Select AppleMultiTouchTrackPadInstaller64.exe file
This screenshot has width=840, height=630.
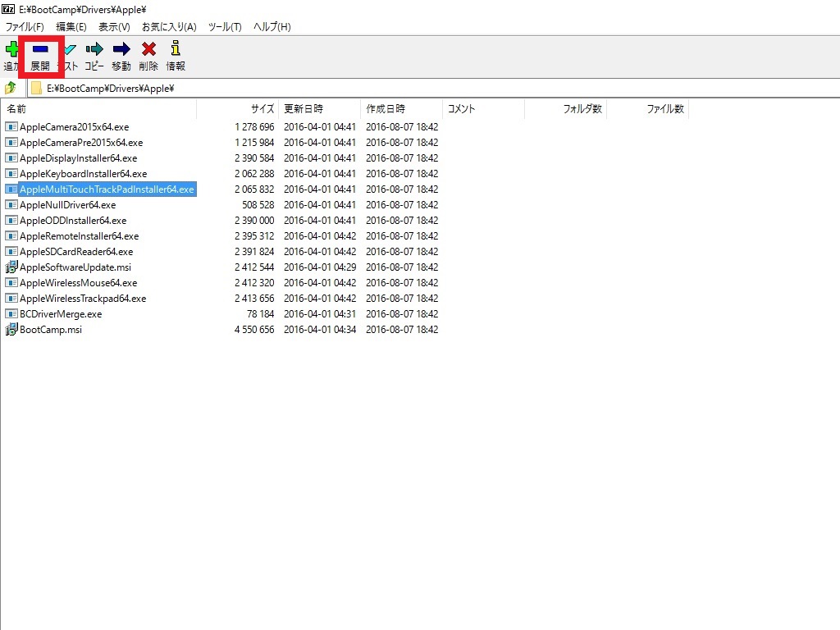[x=107, y=189]
